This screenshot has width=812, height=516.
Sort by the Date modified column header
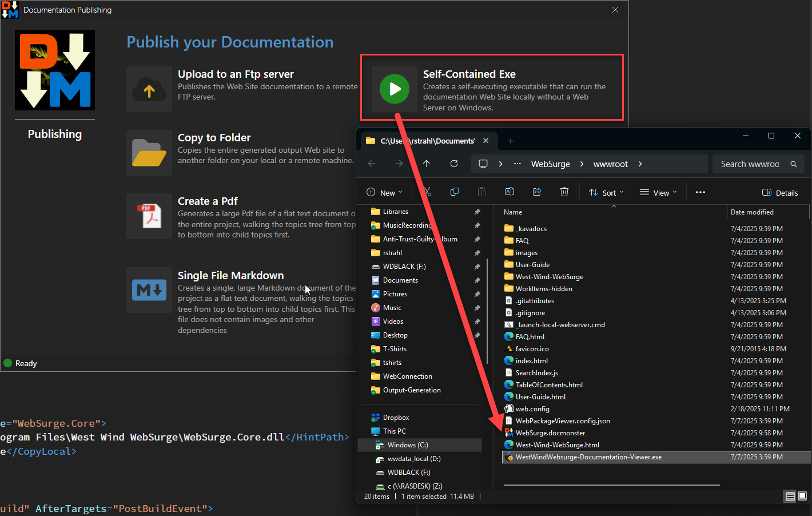[752, 212]
